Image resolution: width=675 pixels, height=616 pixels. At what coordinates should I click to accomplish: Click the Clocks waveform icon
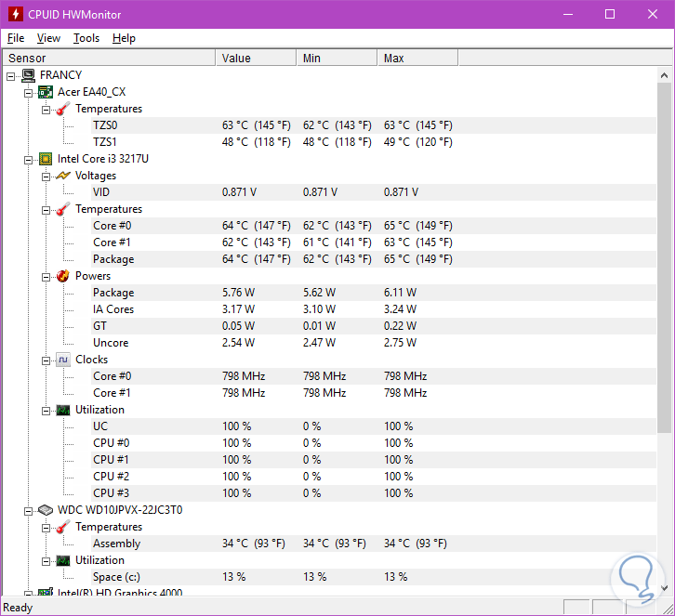coord(63,360)
